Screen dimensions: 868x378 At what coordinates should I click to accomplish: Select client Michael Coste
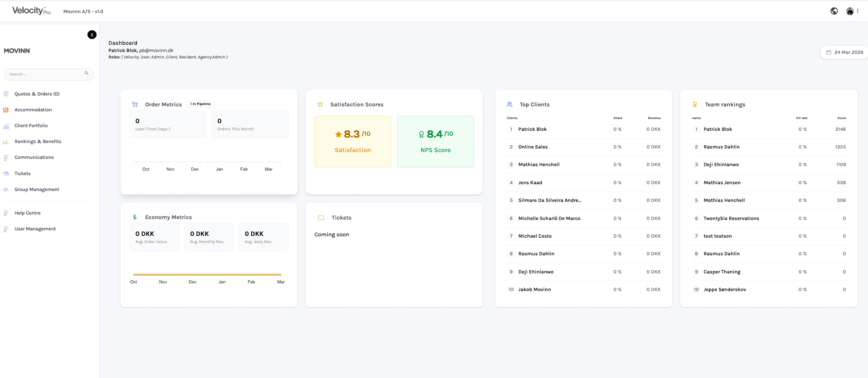[x=584, y=236]
